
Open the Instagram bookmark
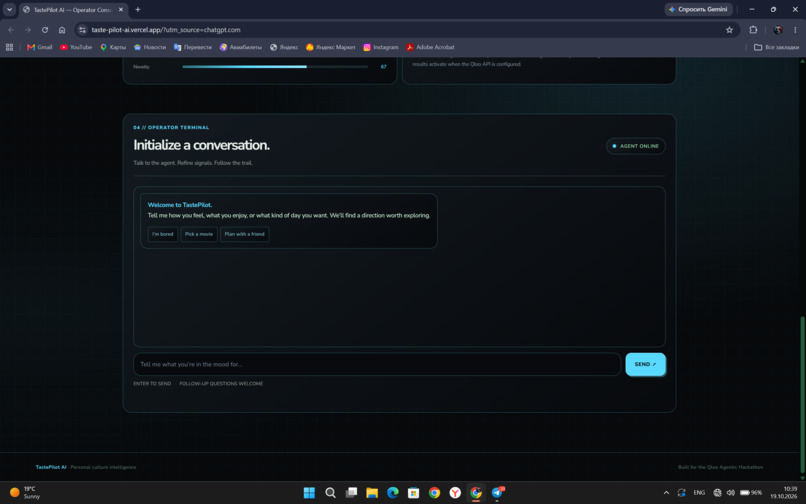(381, 47)
